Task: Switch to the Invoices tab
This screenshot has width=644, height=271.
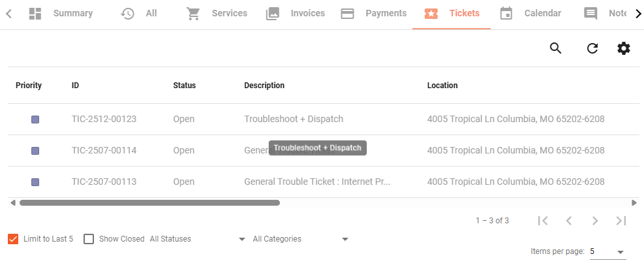Action: [296, 14]
